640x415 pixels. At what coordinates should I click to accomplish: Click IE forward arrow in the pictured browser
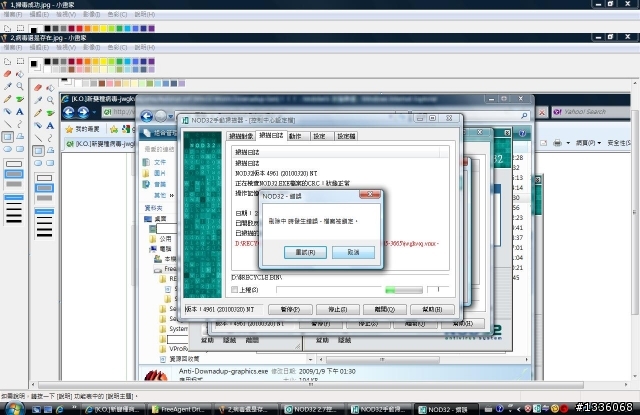tap(83, 112)
